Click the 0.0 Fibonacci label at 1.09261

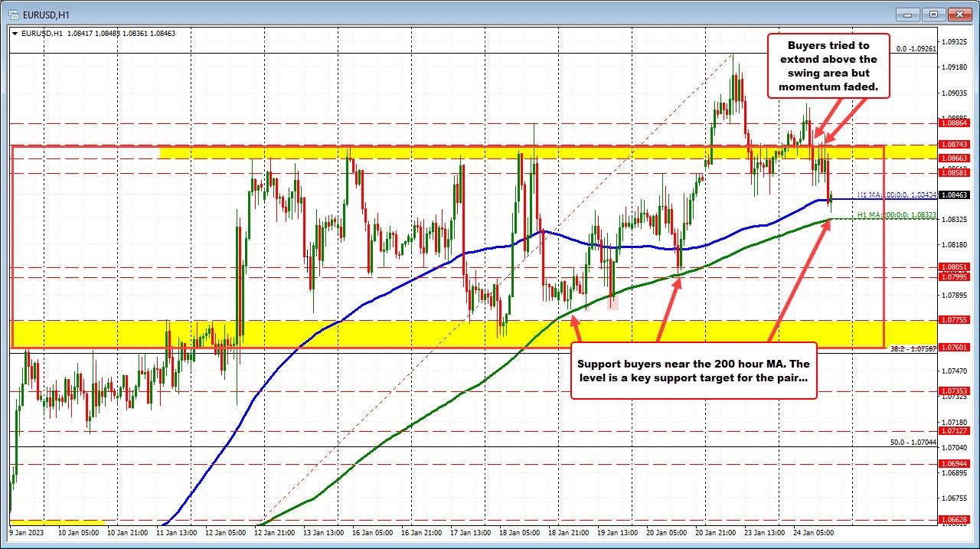pos(914,48)
